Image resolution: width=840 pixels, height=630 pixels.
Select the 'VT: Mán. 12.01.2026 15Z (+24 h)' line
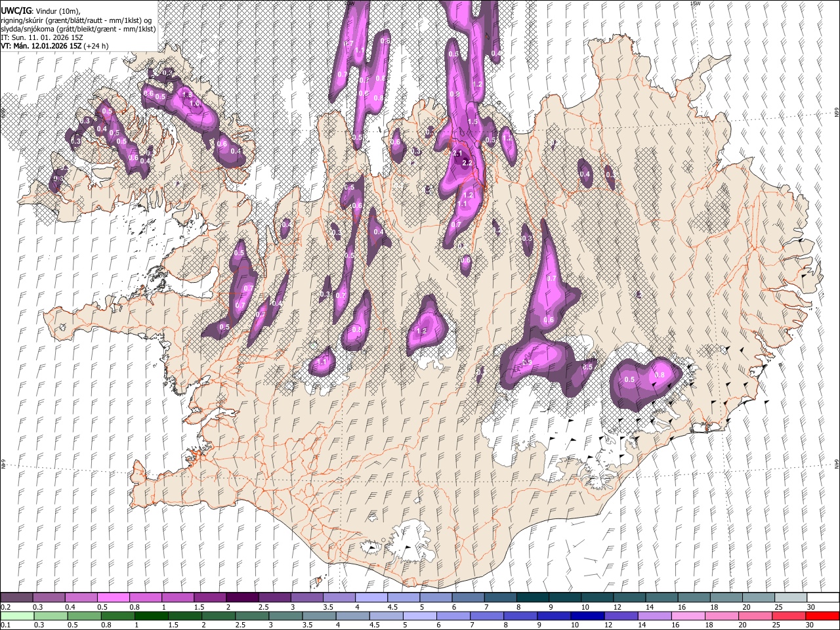tap(54, 46)
